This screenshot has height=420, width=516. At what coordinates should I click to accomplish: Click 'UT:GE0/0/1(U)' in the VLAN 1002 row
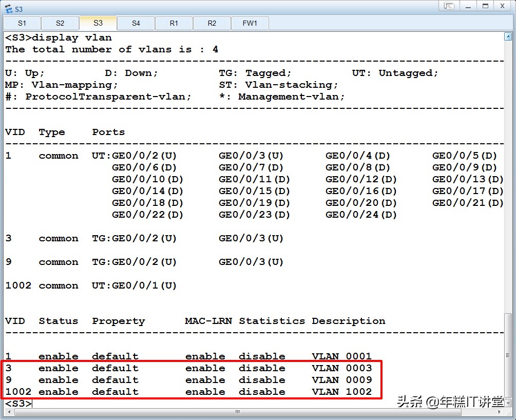coord(134,285)
